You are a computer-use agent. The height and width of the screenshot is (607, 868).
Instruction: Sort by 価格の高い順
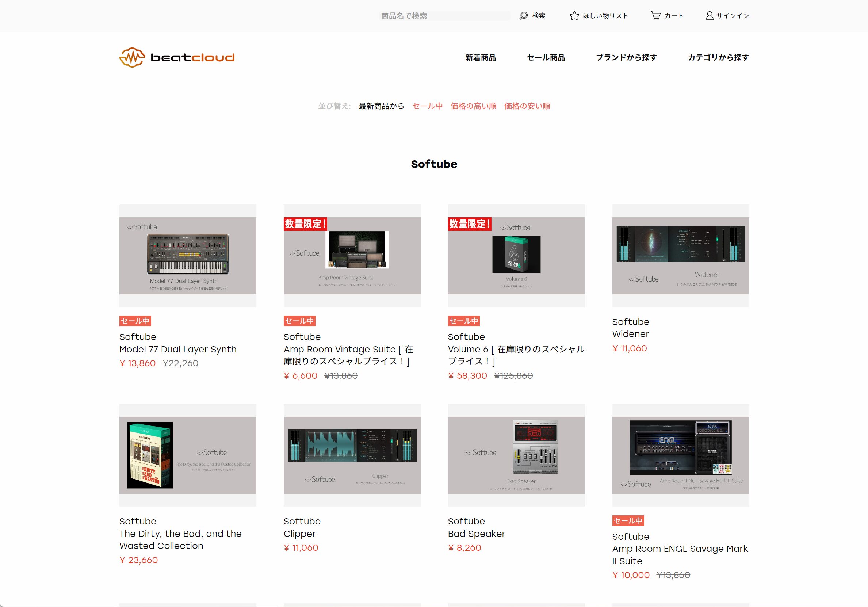click(473, 106)
